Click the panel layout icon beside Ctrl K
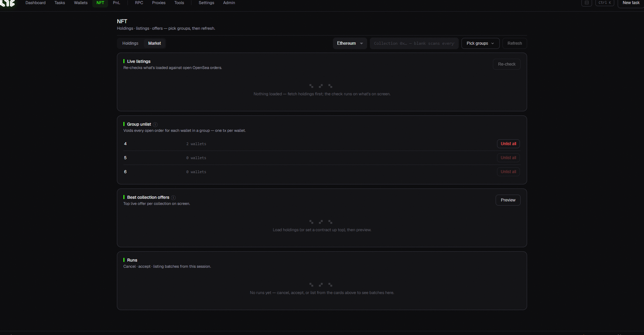Image resolution: width=644 pixels, height=335 pixels. [x=587, y=3]
